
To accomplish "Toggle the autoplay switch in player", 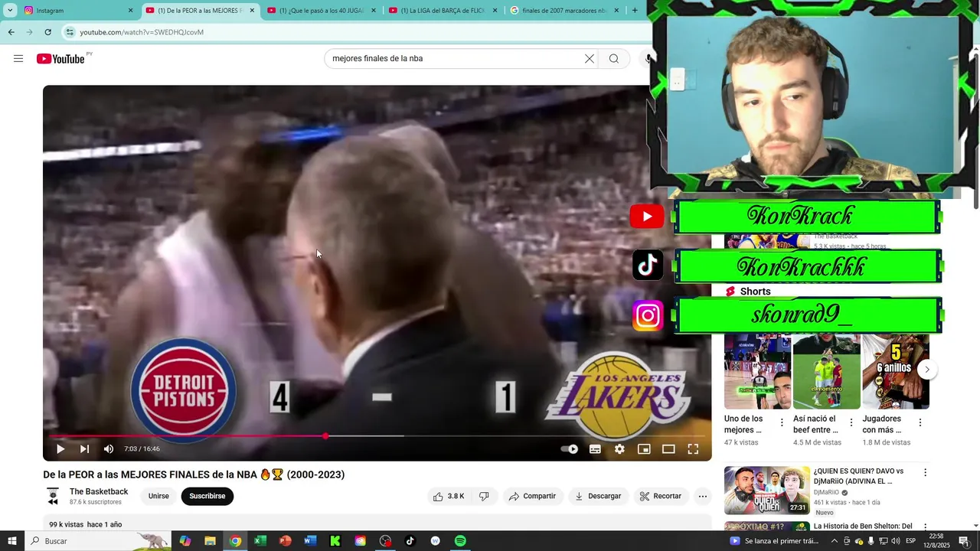I will click(x=570, y=449).
